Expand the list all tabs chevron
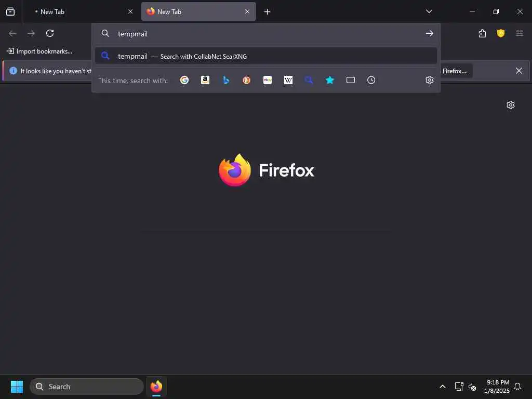Screen dimensions: 532x399 tap(429, 11)
